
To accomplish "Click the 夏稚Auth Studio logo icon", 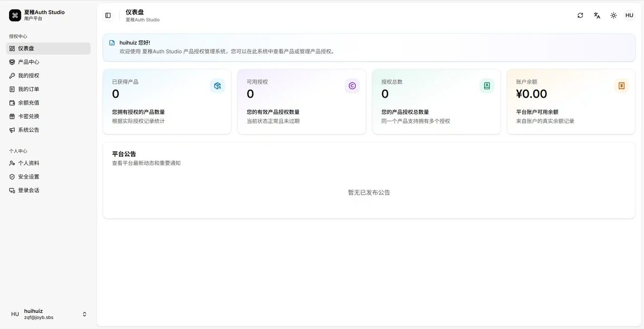I will point(15,15).
